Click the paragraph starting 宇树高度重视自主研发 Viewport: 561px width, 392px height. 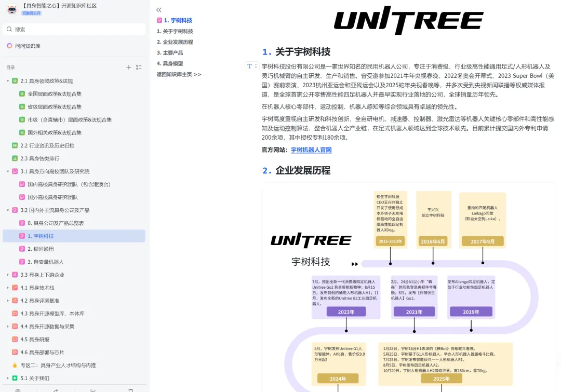click(408, 128)
